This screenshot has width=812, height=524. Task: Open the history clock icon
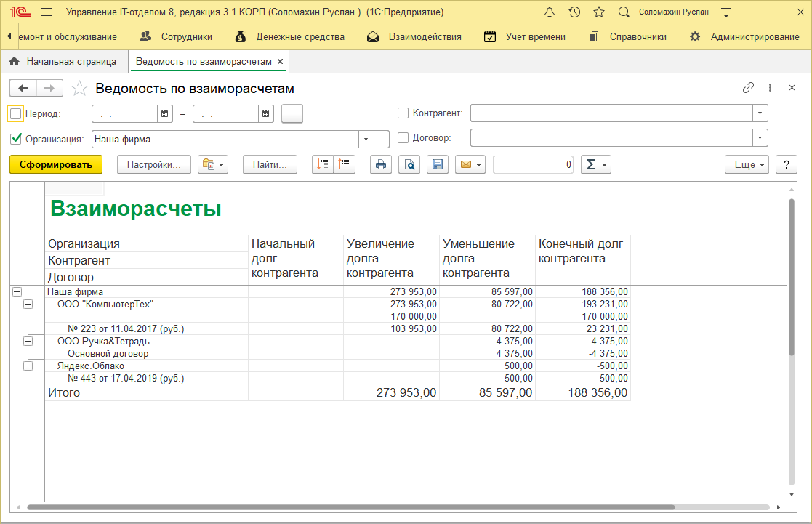click(574, 12)
